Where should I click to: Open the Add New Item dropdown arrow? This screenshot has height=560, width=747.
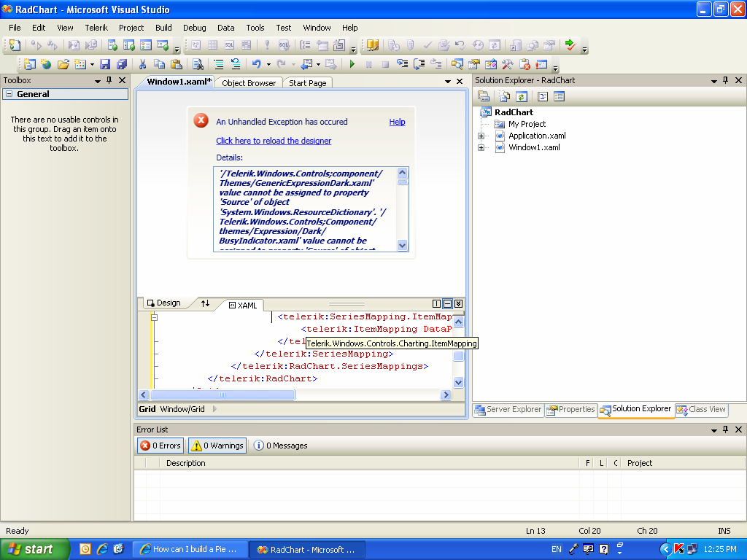point(92,64)
